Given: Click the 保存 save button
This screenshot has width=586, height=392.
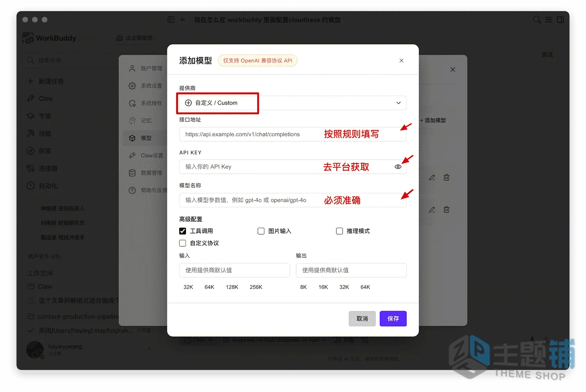Looking at the screenshot, I should coord(393,319).
